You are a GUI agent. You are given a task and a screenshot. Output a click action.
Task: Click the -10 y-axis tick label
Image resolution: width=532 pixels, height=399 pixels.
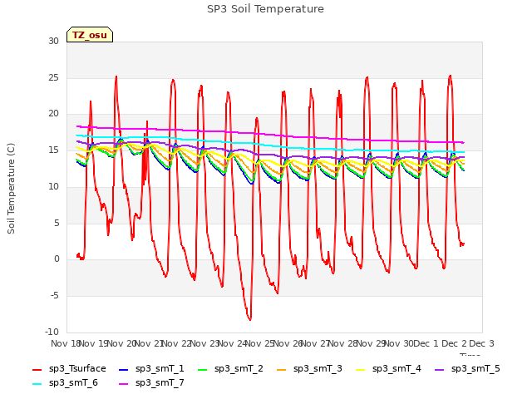[52, 332]
